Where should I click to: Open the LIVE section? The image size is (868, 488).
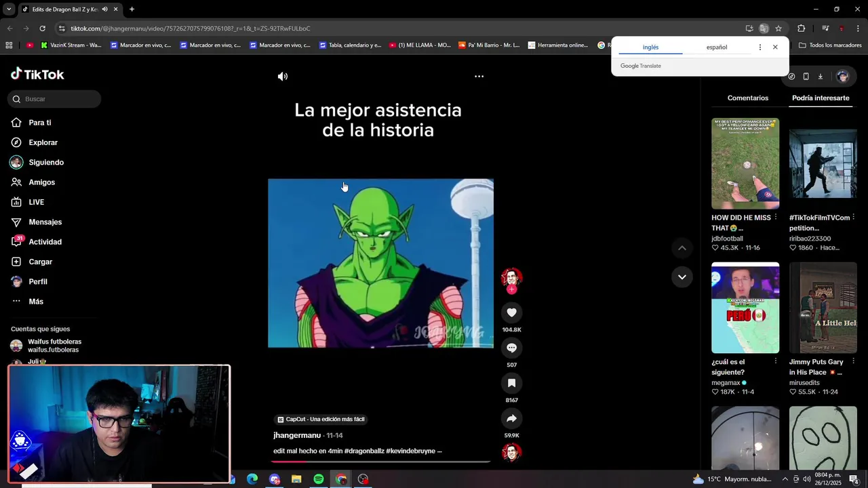[x=36, y=202]
